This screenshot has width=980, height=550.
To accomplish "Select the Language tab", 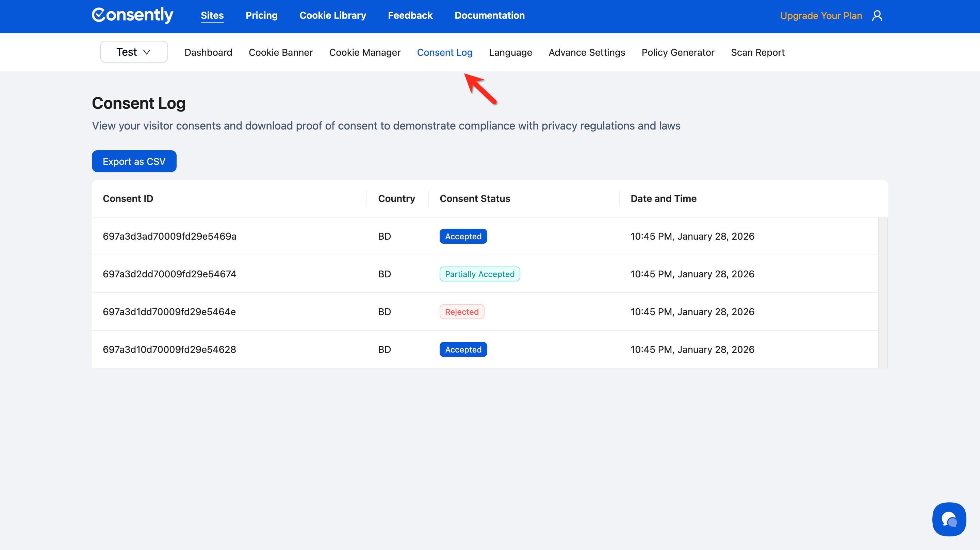I will 510,52.
